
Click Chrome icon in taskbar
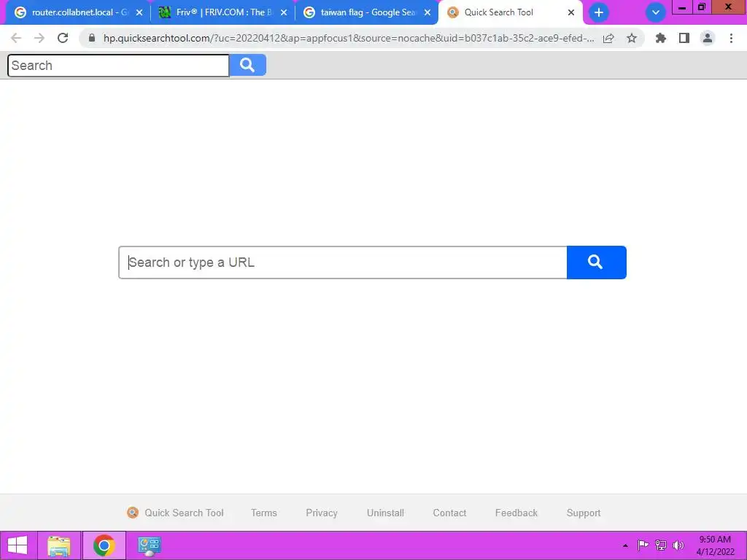[x=104, y=545]
